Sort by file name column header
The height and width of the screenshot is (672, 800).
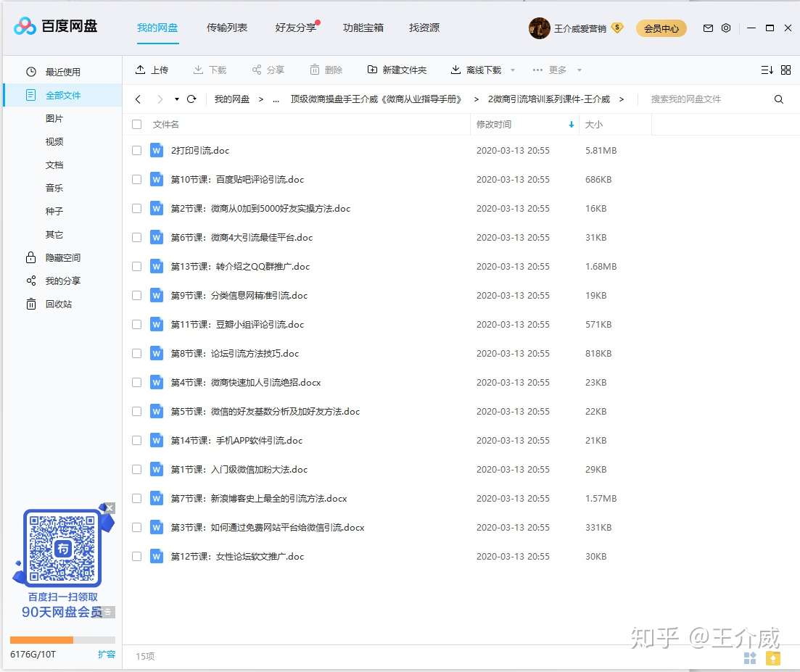click(166, 124)
